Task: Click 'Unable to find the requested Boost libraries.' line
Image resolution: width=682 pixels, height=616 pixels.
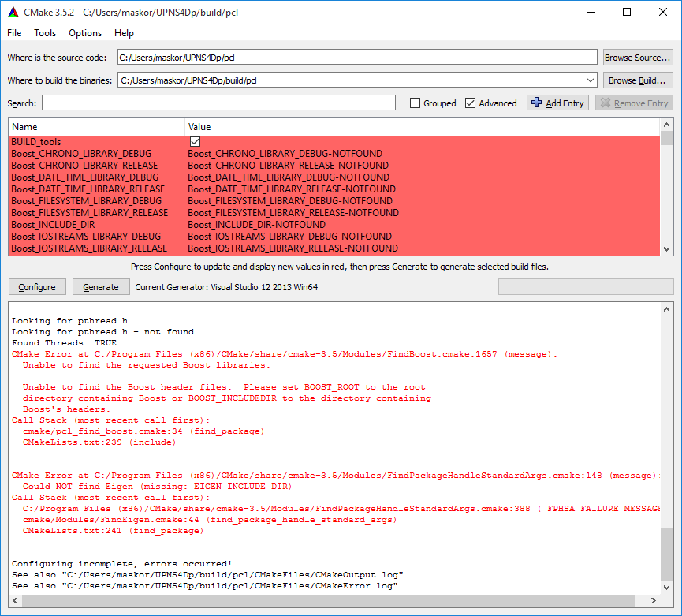Action: 147,365
